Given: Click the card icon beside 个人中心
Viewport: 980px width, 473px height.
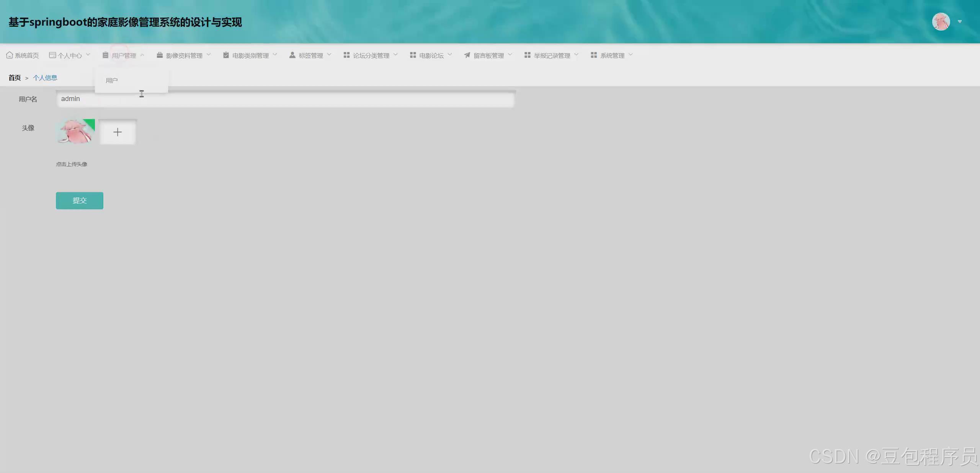Looking at the screenshot, I should click(x=52, y=55).
